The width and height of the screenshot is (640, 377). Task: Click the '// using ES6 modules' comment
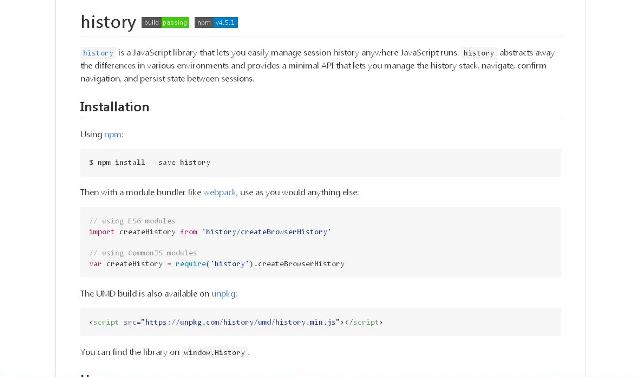(x=132, y=221)
